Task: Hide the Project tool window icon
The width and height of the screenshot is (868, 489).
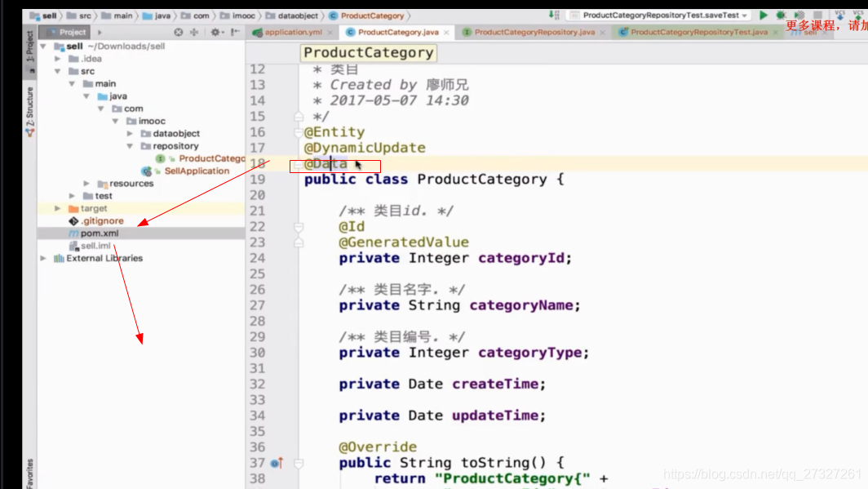Action: [x=236, y=32]
